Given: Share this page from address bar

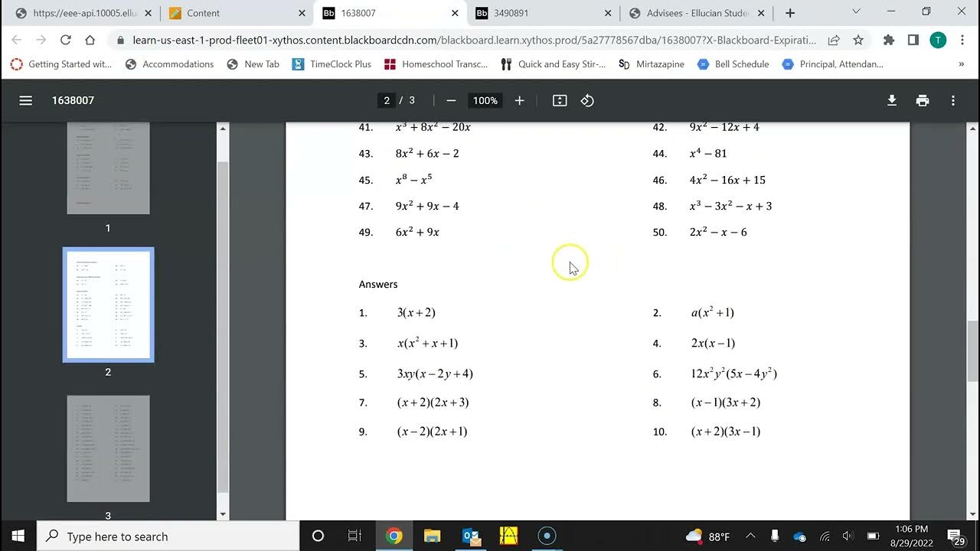Looking at the screenshot, I should click(x=834, y=40).
